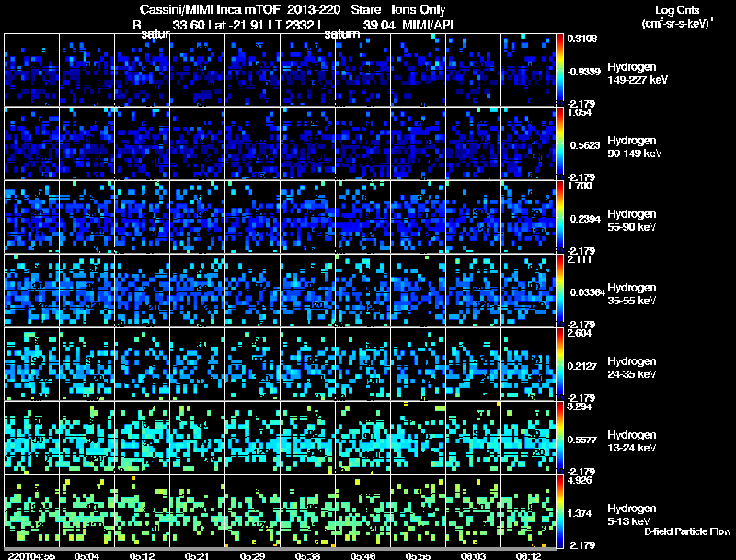Click the 'Stare' mode text in the title

coord(366,10)
